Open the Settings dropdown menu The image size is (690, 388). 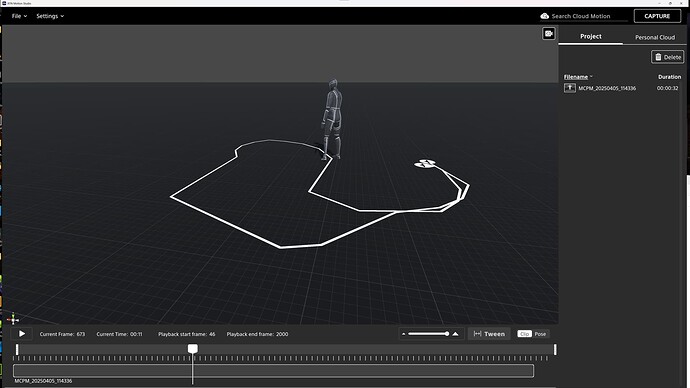tap(50, 16)
